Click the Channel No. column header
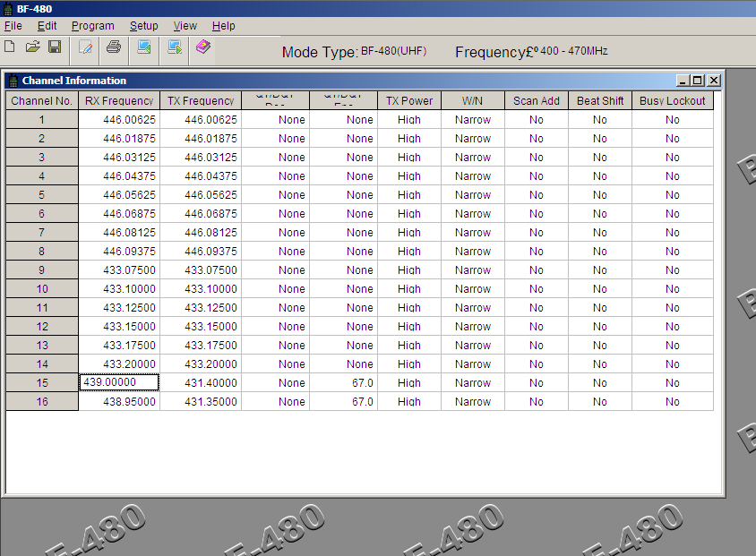Viewport: 756px width, 556px height. [42, 100]
